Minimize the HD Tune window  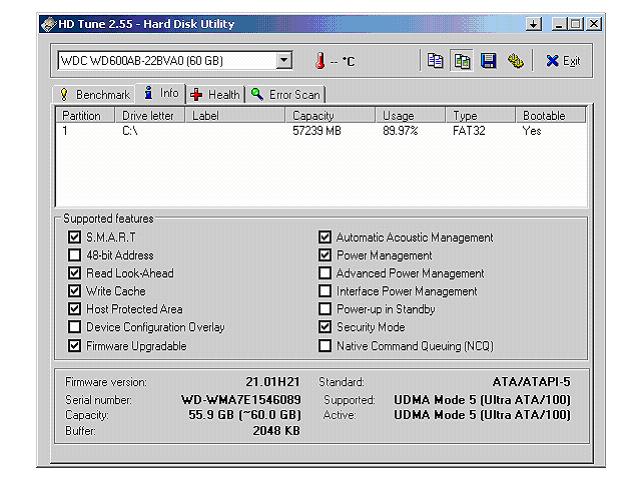tap(558, 24)
